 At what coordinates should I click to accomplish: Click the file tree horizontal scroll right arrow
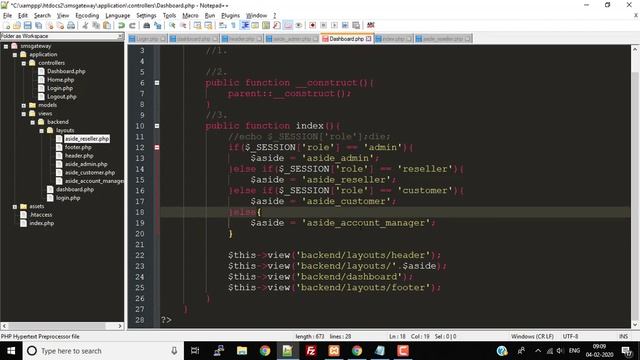pyautogui.click(x=120, y=326)
